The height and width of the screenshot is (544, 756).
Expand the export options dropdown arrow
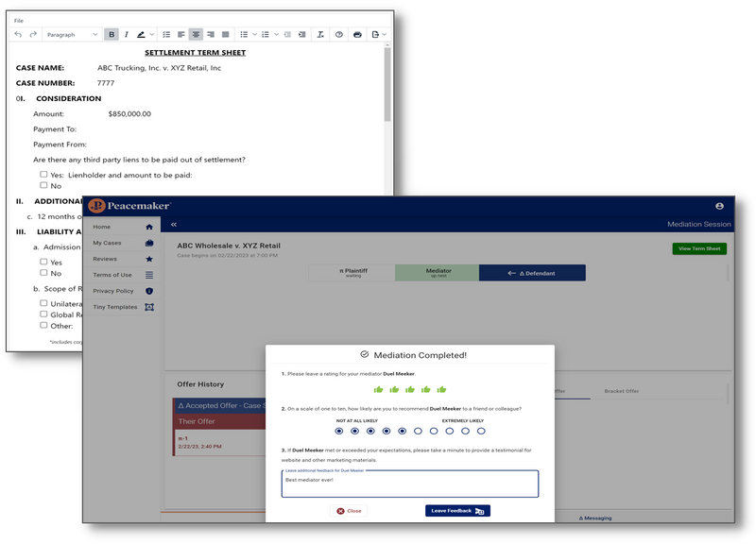point(385,34)
